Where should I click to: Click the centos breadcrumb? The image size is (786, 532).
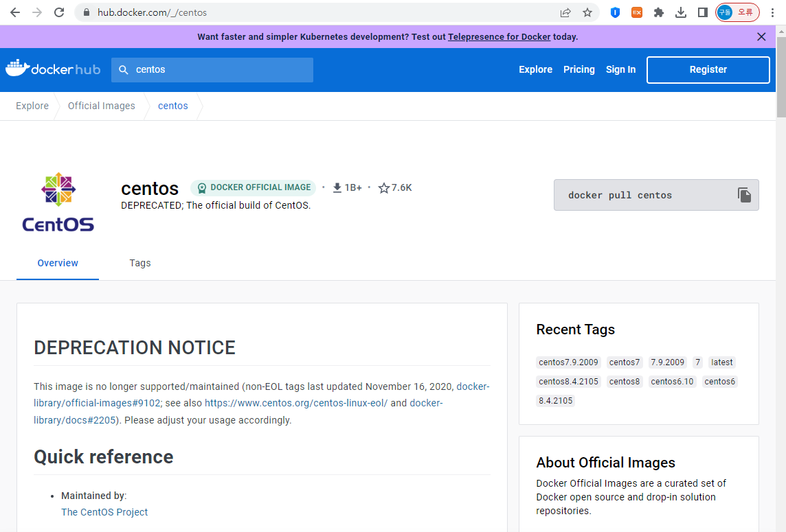173,106
